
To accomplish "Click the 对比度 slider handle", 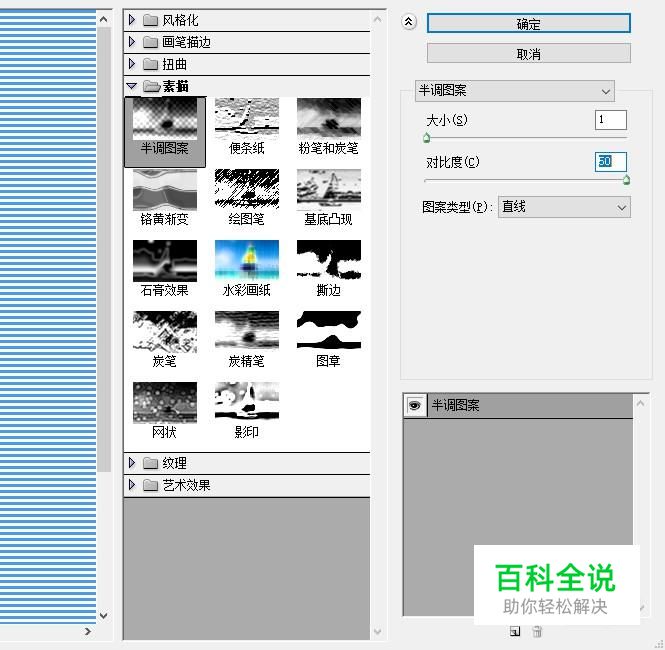I will pos(626,180).
